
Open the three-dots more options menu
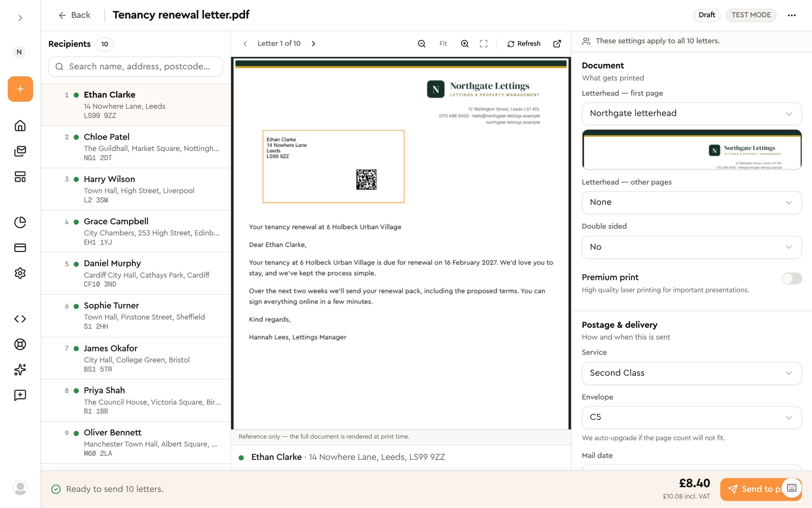791,15
